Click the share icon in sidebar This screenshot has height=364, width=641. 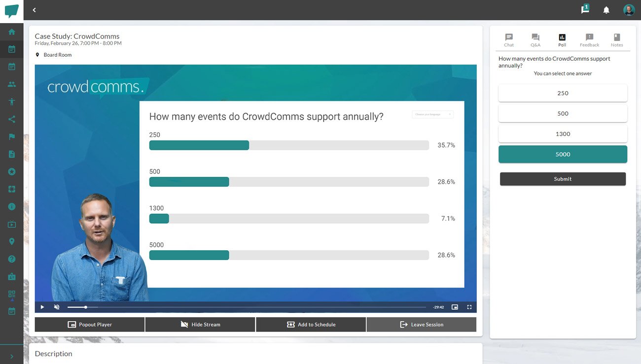12,119
